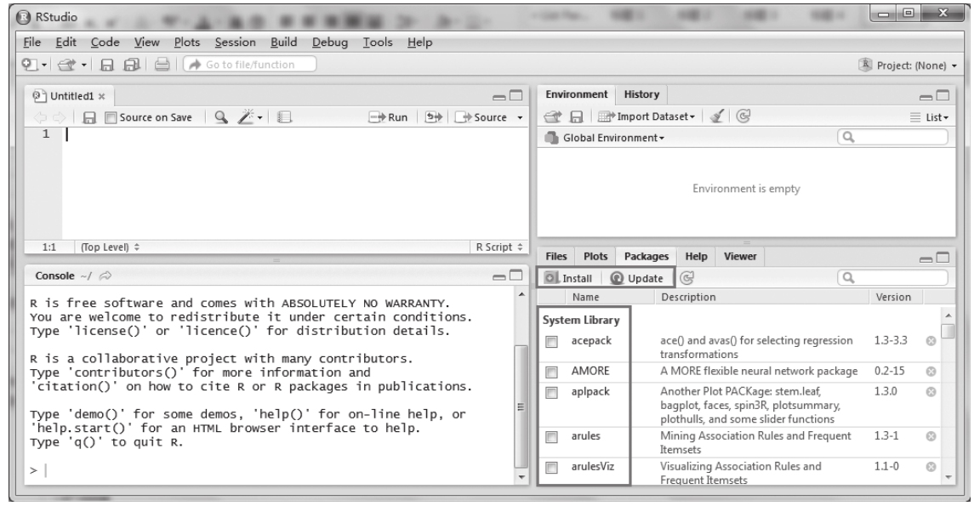The image size is (980, 506).
Task: Open the Code menu
Action: (x=105, y=42)
